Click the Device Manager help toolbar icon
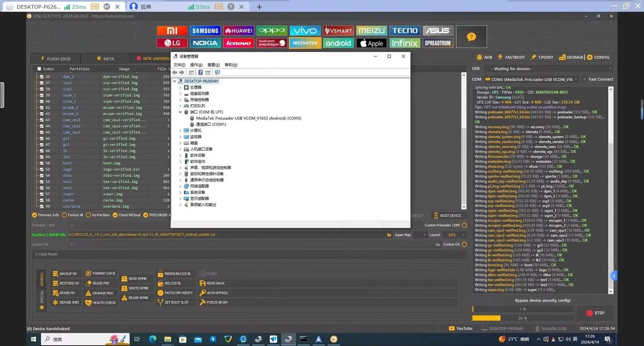Viewport: 644px width, 346px height. click(200, 73)
